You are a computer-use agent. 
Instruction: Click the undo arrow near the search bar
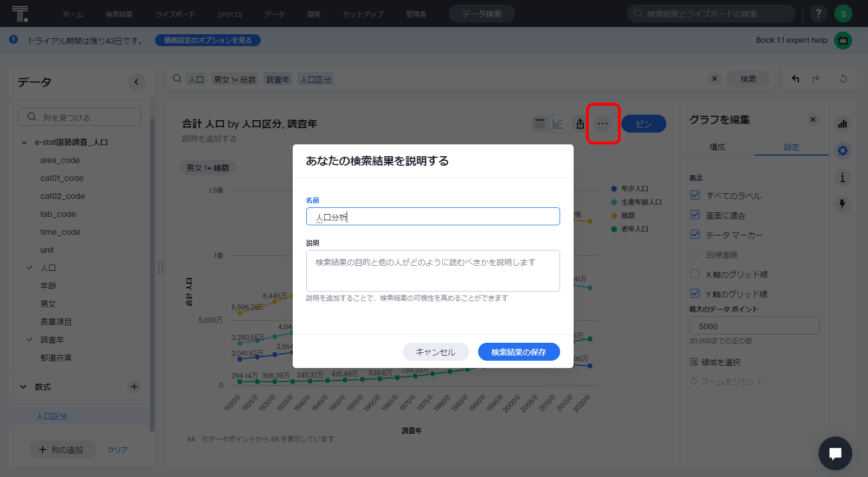click(x=795, y=79)
